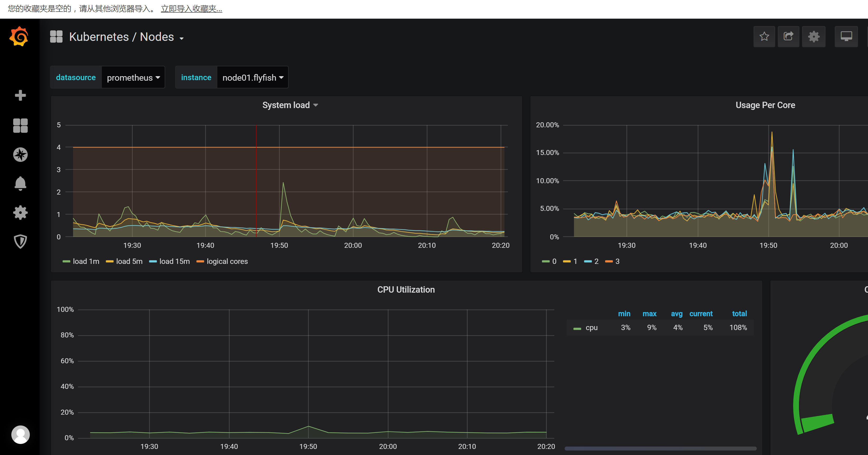Toggle core 2 series in Usage legend
Viewport: 868px width, 455px height.
click(596, 261)
